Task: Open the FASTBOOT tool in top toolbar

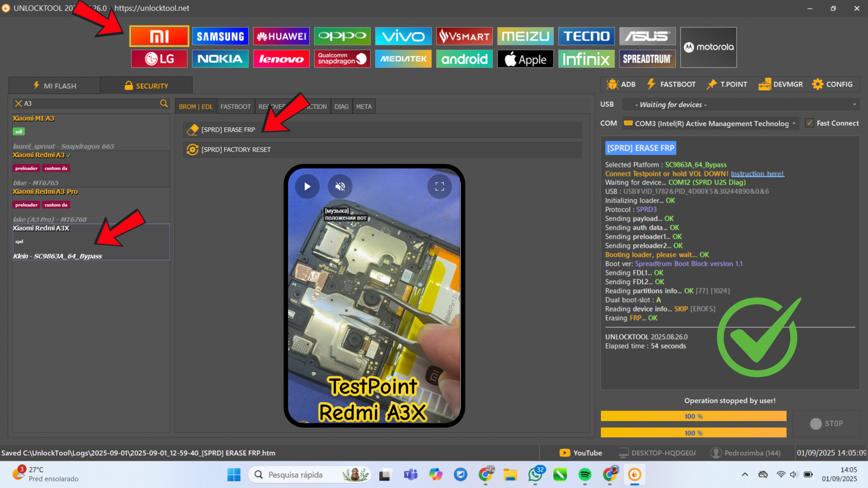Action: 671,84
